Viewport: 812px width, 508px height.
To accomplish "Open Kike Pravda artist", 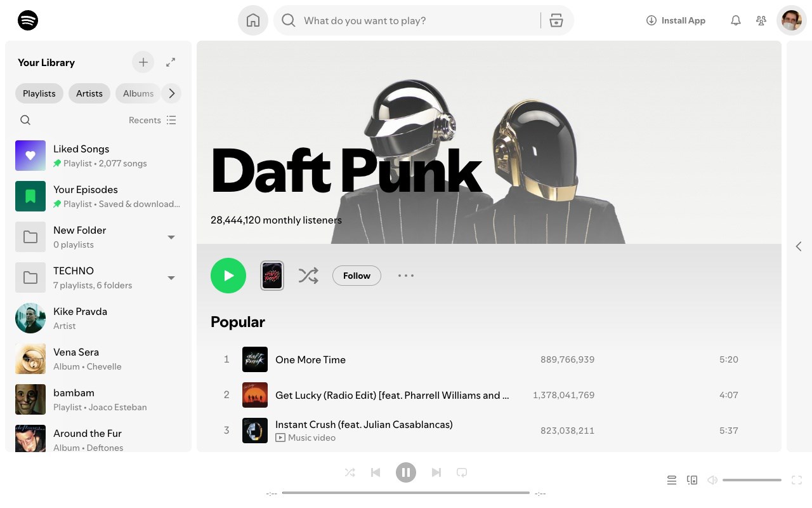I will click(x=98, y=318).
